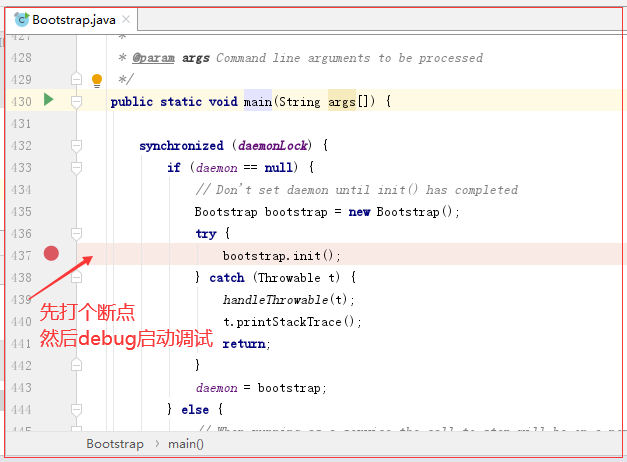Collapse the else block at line 444
Viewport: 627px width, 462px height.
(76, 410)
